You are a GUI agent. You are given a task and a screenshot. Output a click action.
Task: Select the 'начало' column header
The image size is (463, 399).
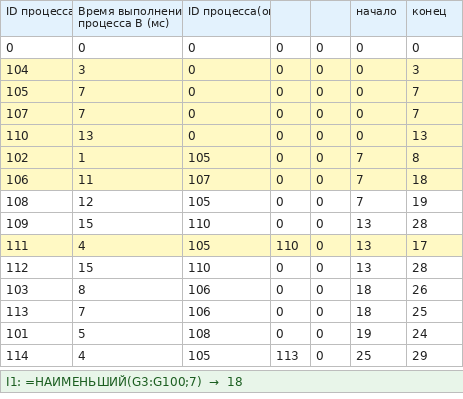[x=378, y=18]
